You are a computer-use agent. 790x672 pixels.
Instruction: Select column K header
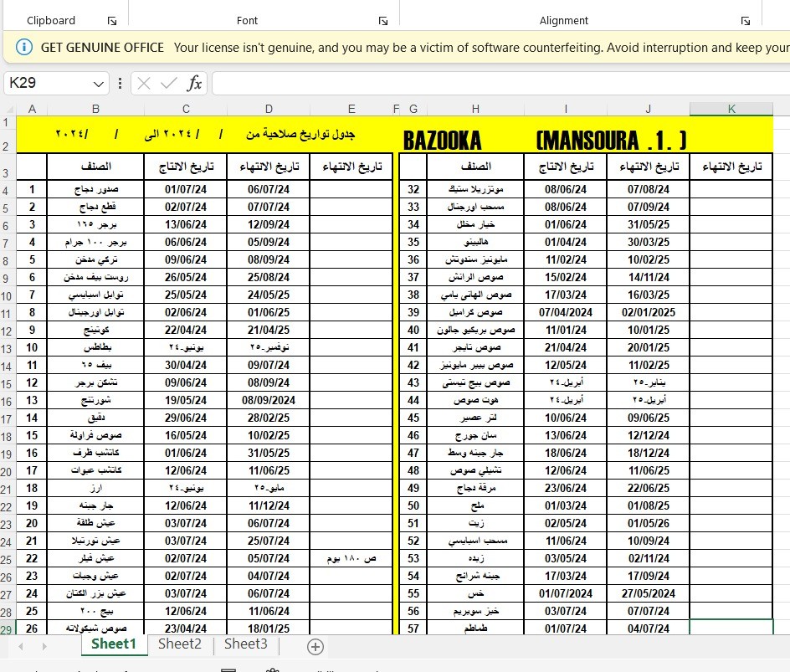[x=731, y=109]
